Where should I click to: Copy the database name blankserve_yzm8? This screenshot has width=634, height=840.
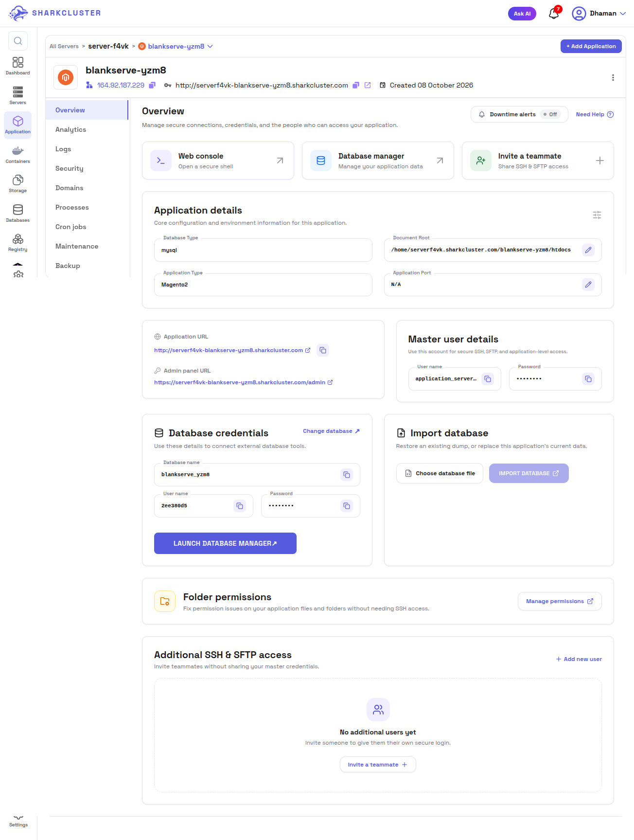point(347,475)
